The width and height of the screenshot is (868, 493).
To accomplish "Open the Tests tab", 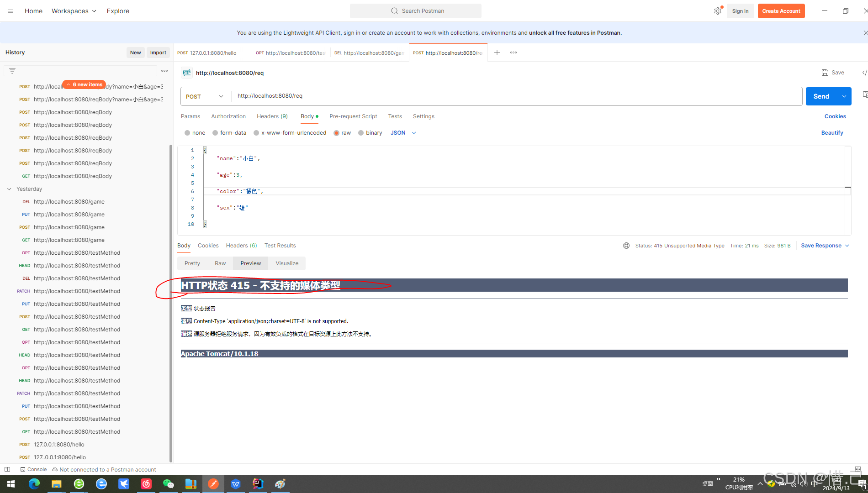I will pos(395,116).
